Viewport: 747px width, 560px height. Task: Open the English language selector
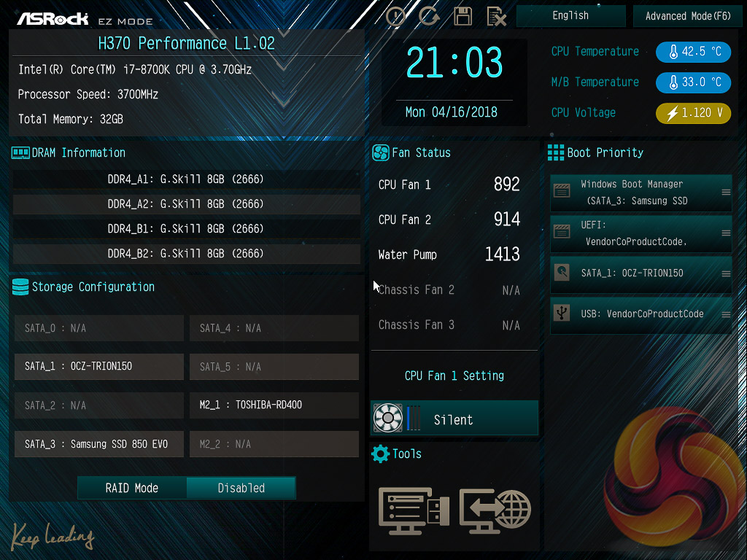[570, 16]
